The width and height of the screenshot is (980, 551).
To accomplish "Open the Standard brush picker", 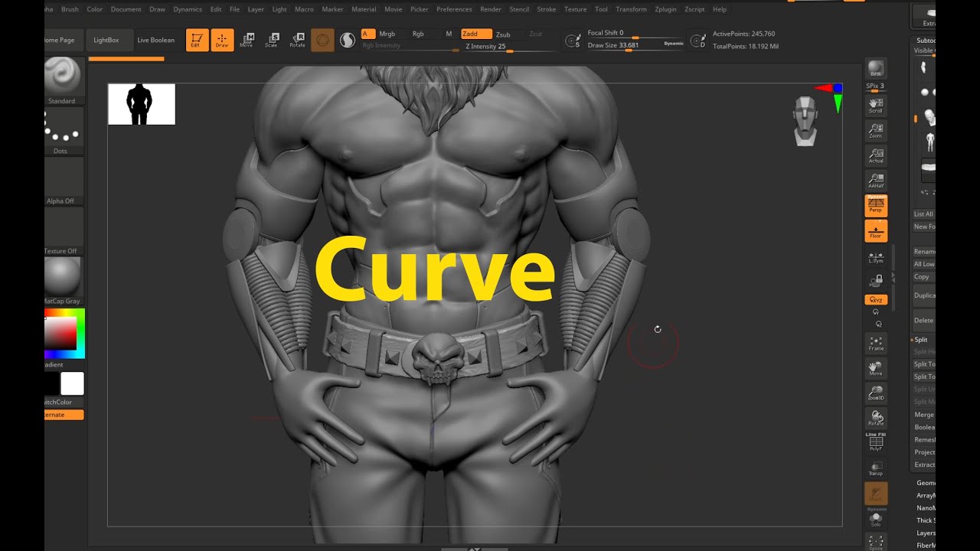I will click(x=63, y=80).
